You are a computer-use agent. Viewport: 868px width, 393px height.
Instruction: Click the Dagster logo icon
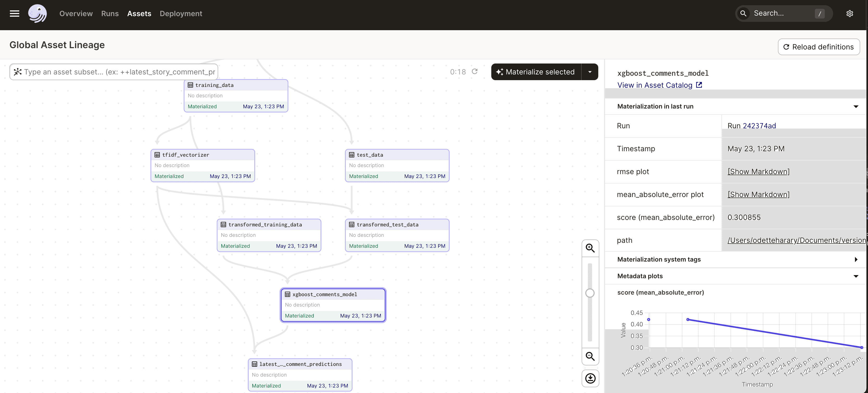(37, 14)
